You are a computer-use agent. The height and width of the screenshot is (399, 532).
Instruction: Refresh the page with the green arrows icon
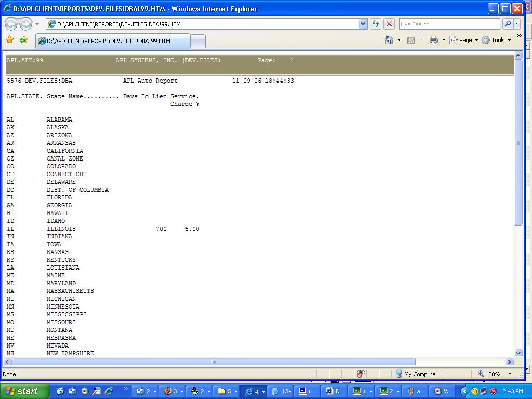375,24
